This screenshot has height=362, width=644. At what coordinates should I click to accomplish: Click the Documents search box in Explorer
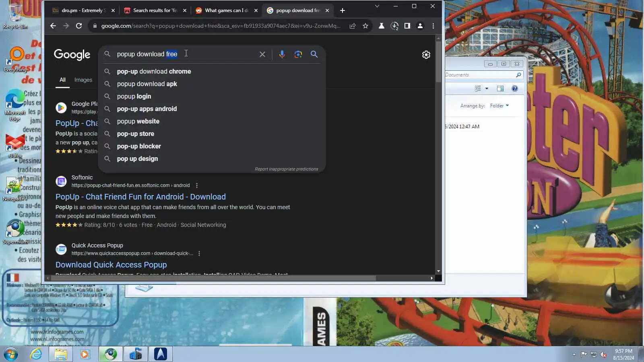point(484,75)
